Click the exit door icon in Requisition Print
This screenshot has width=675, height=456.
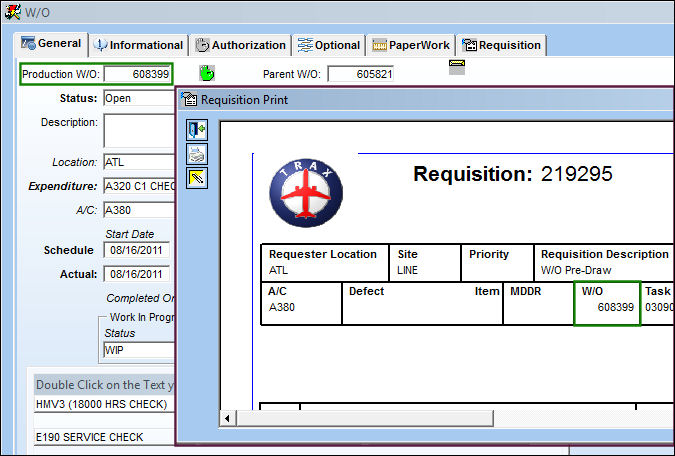pos(197,130)
